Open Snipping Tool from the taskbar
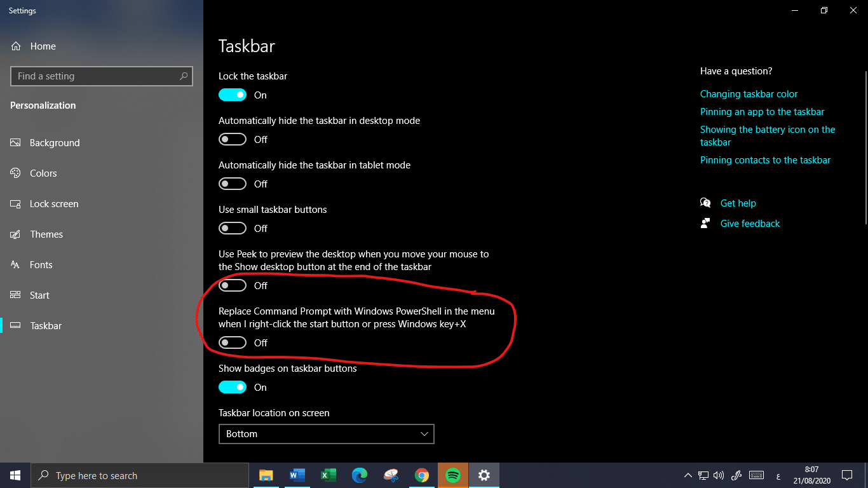 (x=390, y=475)
